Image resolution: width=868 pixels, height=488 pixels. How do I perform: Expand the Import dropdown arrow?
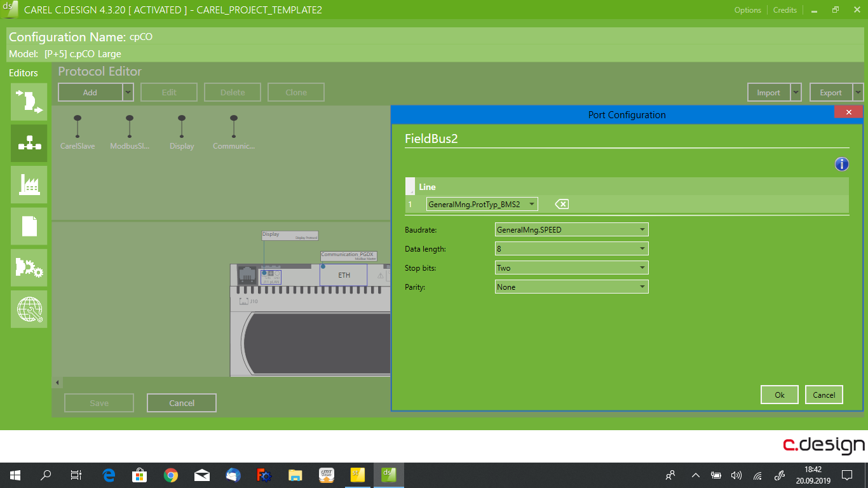pyautogui.click(x=796, y=92)
